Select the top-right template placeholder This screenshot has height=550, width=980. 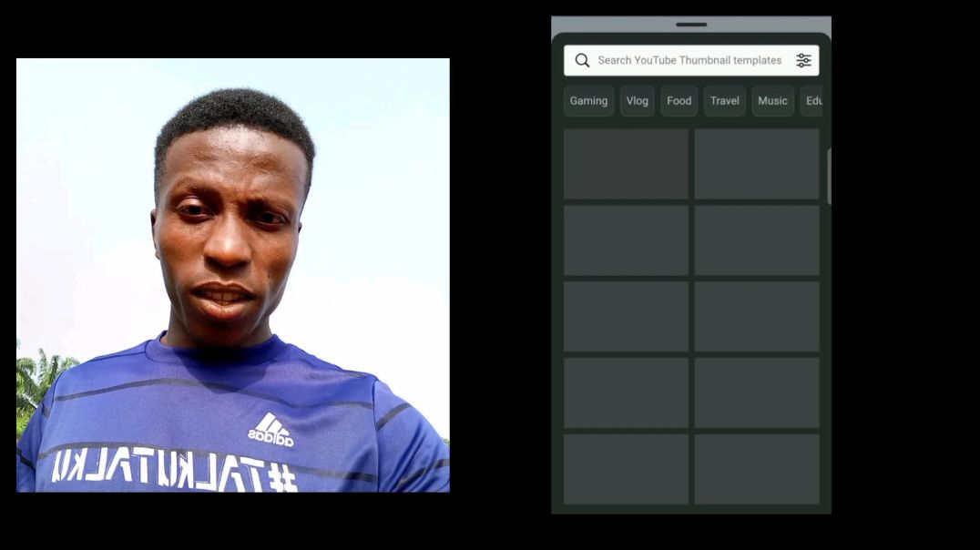click(x=757, y=164)
